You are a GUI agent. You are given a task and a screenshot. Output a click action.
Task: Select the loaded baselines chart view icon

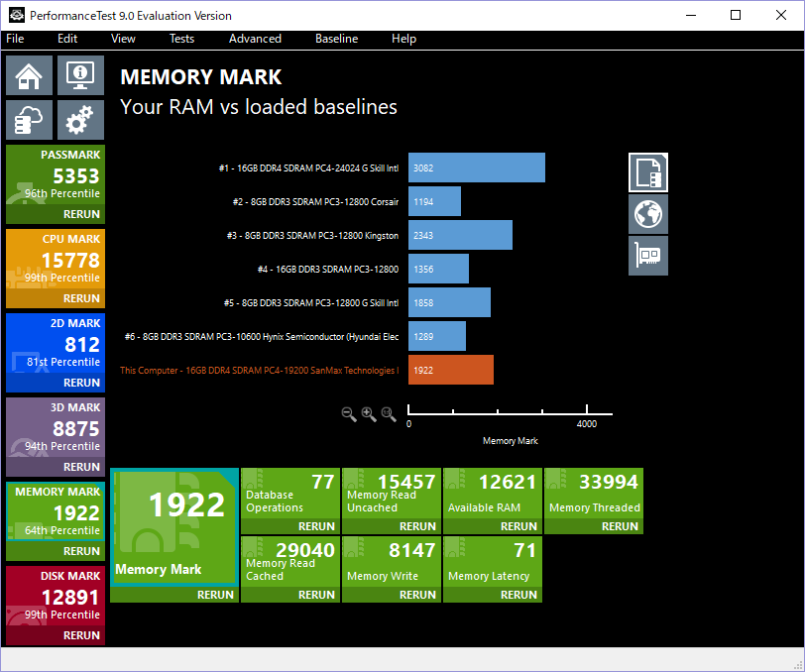tap(648, 172)
